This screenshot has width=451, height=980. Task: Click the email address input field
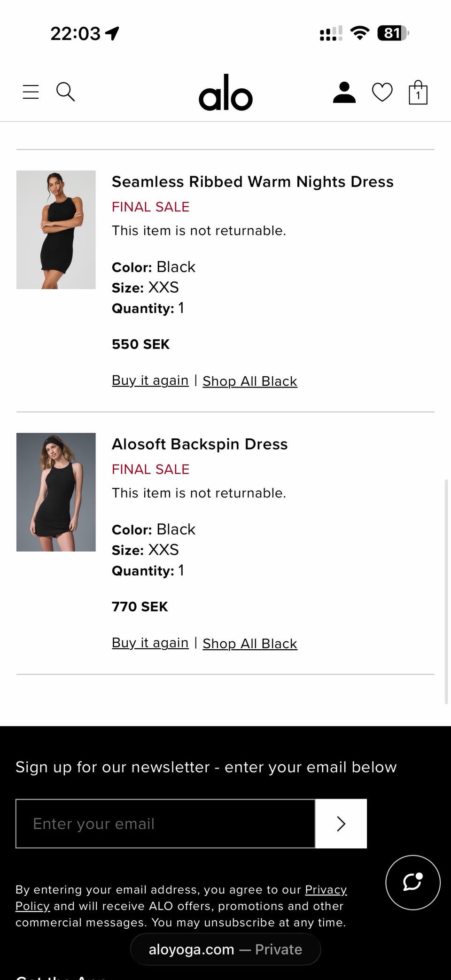[x=165, y=823]
